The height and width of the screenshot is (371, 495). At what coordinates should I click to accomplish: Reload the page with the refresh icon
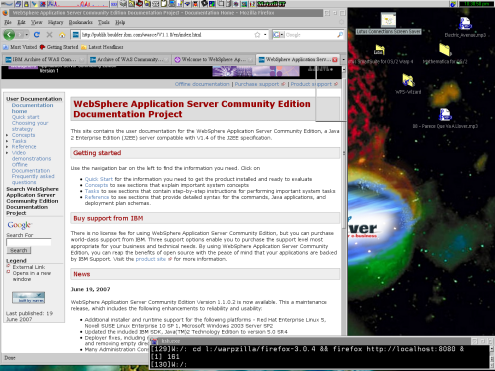(x=37, y=34)
